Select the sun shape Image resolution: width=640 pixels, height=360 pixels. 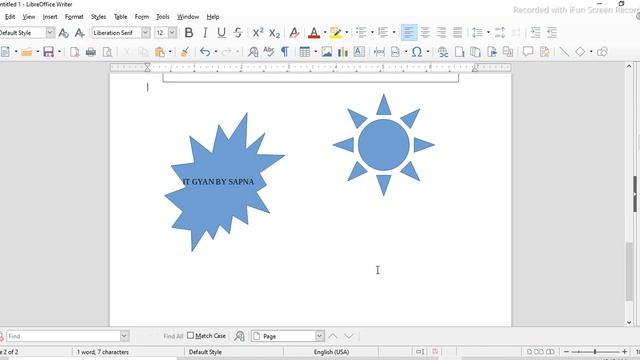pyautogui.click(x=383, y=145)
